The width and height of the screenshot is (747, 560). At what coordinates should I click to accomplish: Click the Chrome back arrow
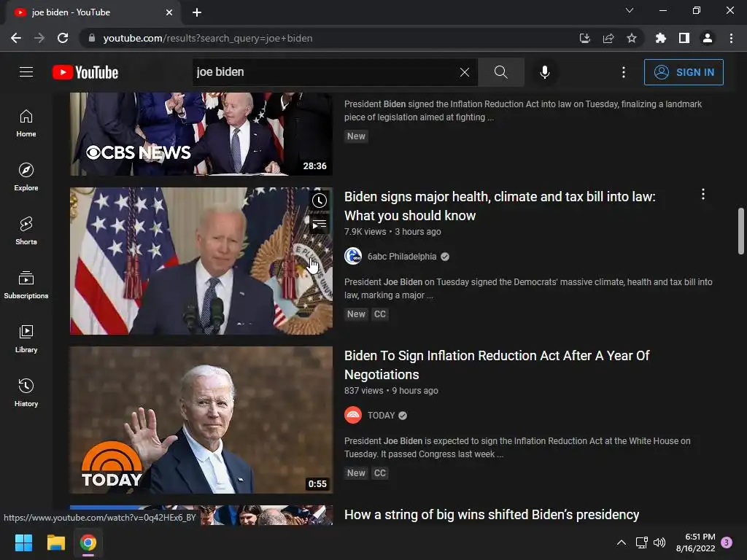click(16, 38)
